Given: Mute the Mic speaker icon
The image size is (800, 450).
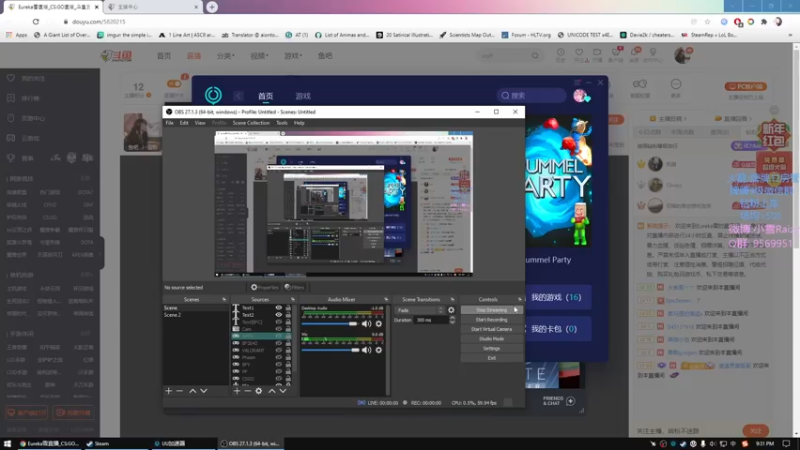Looking at the screenshot, I should pos(366,350).
